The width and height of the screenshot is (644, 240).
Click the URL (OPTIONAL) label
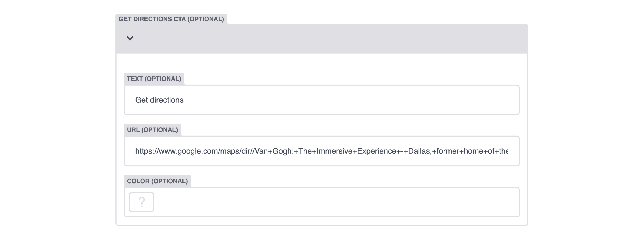coord(152,130)
